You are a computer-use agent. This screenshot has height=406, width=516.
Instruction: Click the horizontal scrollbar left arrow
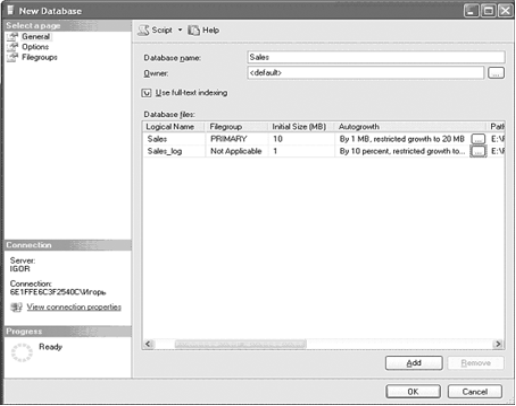(149, 344)
